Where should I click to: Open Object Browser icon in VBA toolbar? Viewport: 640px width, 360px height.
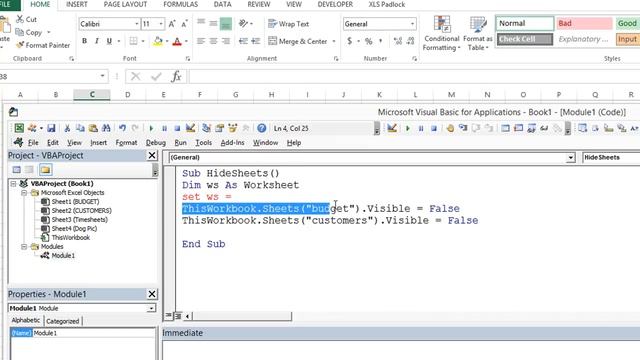pyautogui.click(x=233, y=128)
